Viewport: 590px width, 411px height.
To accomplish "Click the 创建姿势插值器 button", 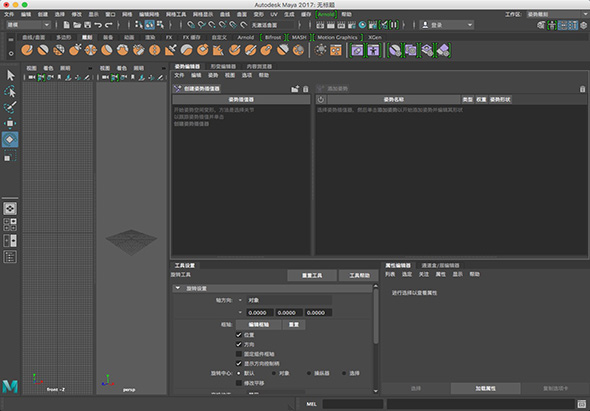I will (x=197, y=89).
